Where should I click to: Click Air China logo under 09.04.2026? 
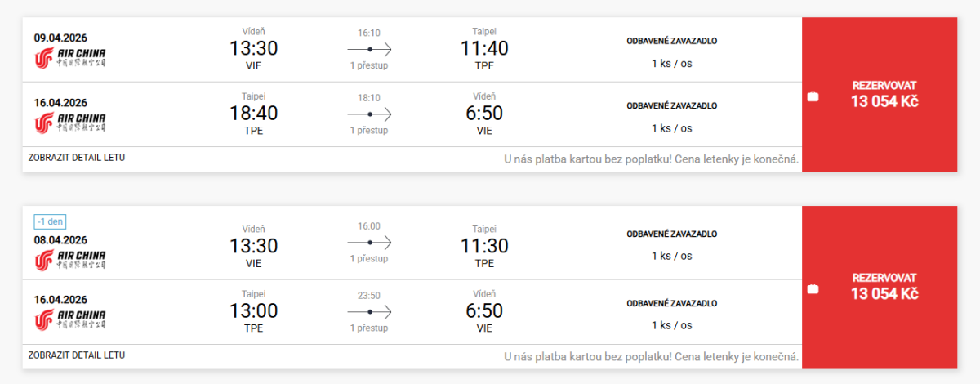pyautogui.click(x=69, y=57)
